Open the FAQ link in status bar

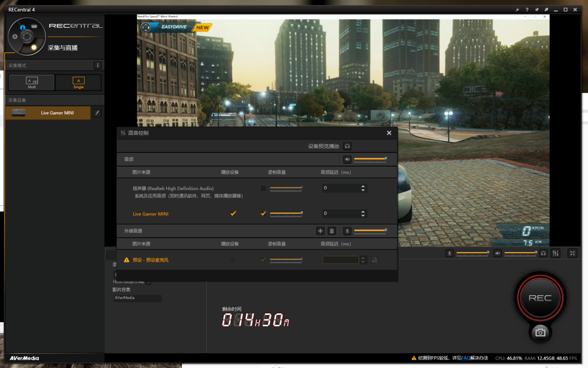466,358
